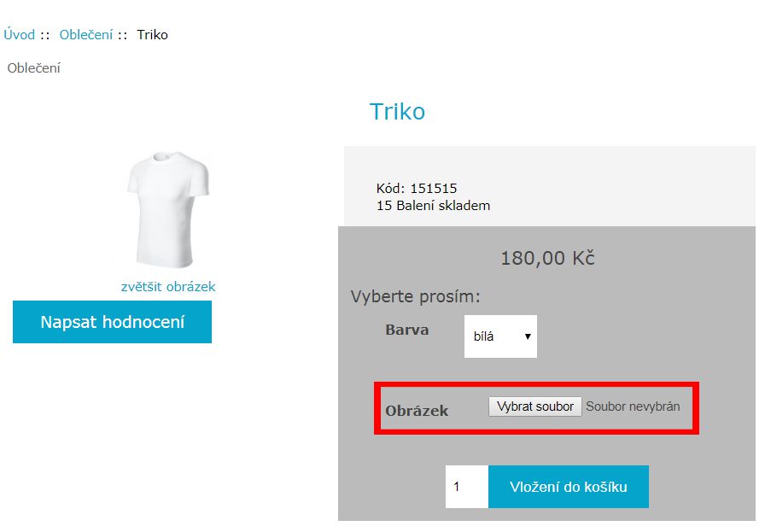
Task: Click the Obrázek option label
Action: (417, 411)
